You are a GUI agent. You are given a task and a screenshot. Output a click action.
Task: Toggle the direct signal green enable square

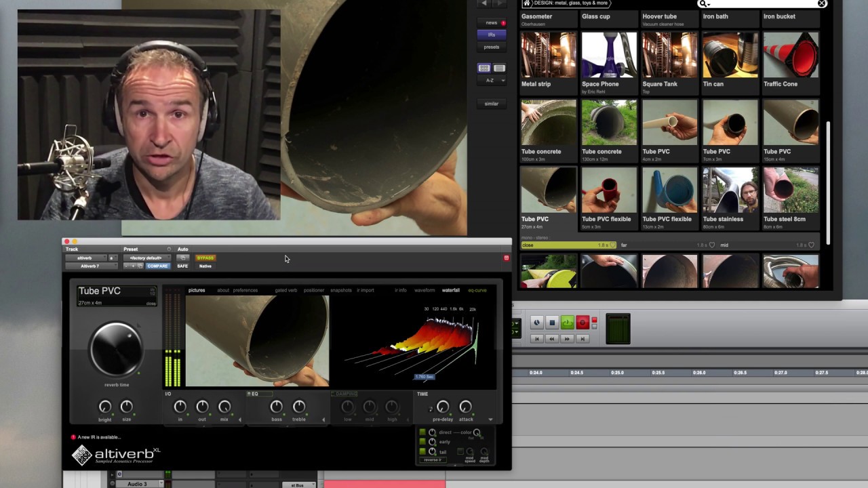pyautogui.click(x=422, y=432)
